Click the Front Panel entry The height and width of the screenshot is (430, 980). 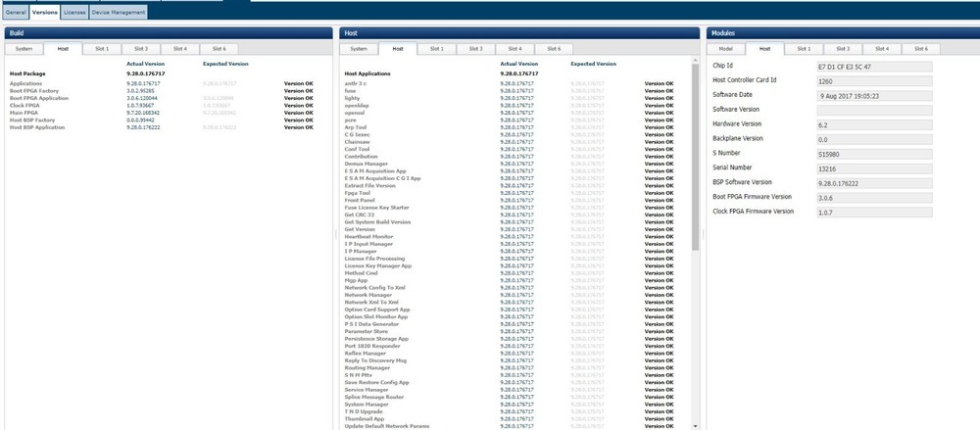(x=359, y=200)
